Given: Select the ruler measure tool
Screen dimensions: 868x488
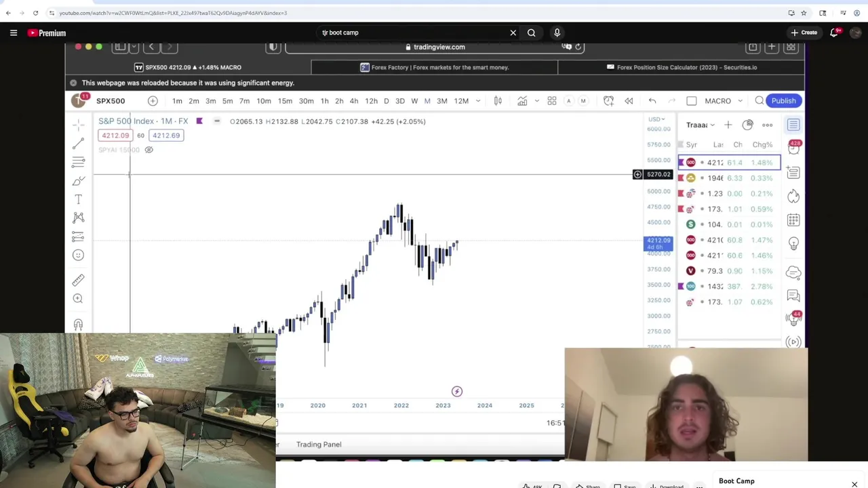Looking at the screenshot, I should click(x=79, y=280).
